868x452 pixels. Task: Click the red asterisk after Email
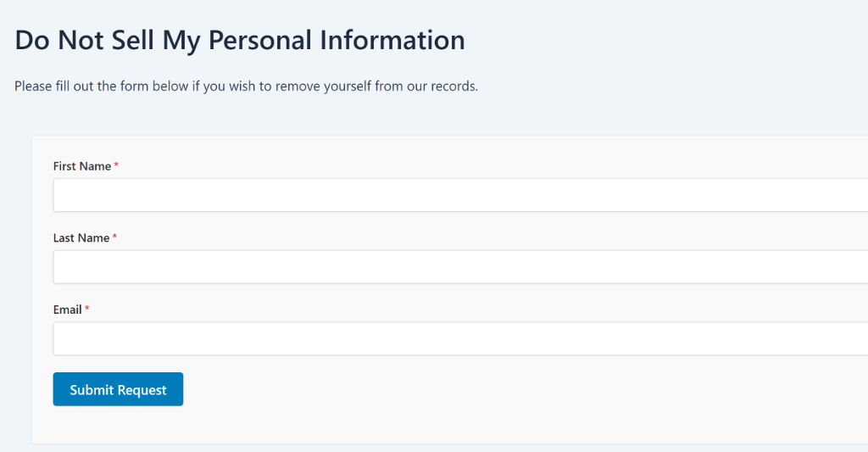coord(86,309)
